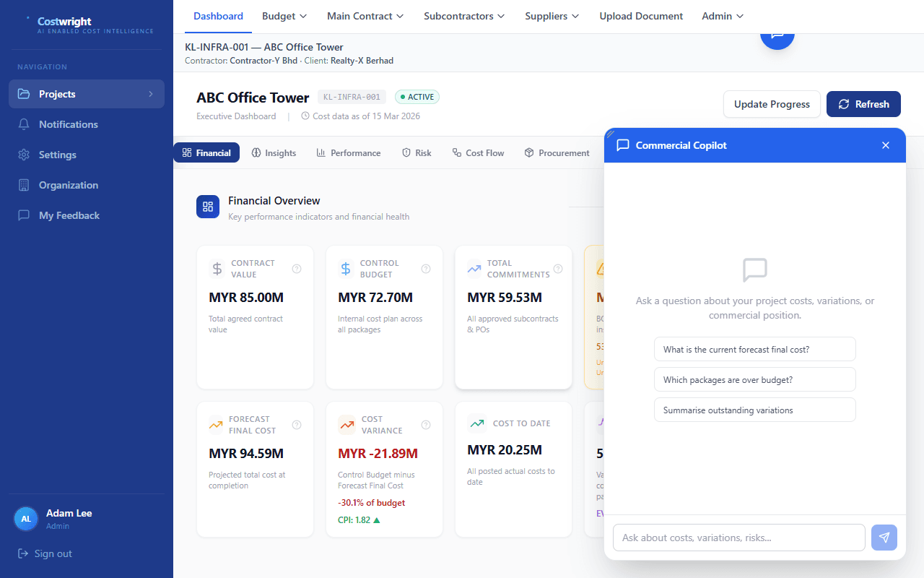
Task: Click the '-30.1% of budget' text
Action: click(372, 503)
